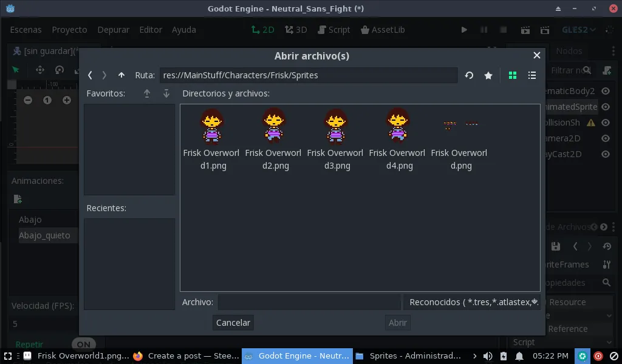The height and width of the screenshot is (364, 622).
Task: Go up to parent folder
Action: 121,75
